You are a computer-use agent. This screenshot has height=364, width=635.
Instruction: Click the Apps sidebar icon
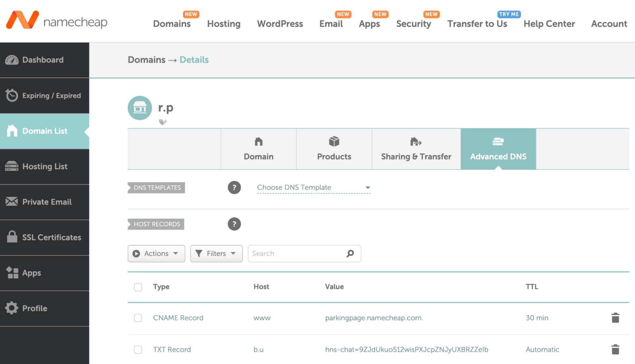(x=12, y=273)
